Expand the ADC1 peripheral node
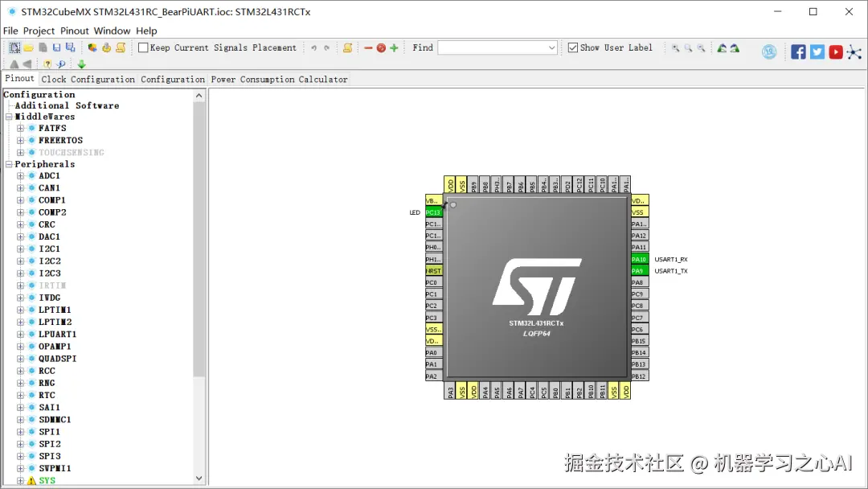This screenshot has width=868, height=489. 20,176
